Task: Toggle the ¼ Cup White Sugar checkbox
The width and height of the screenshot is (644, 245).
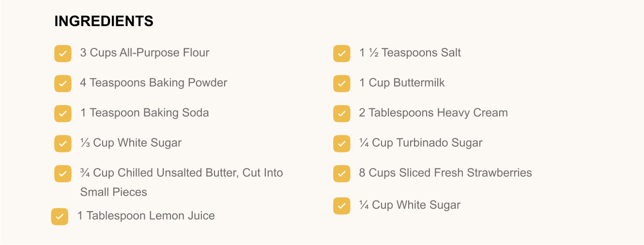Action: [342, 206]
